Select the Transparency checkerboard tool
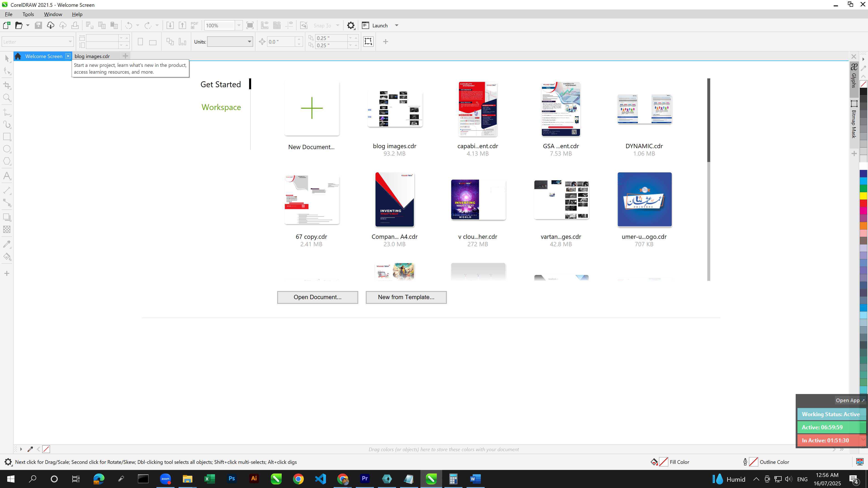This screenshot has width=868, height=488. click(x=7, y=229)
